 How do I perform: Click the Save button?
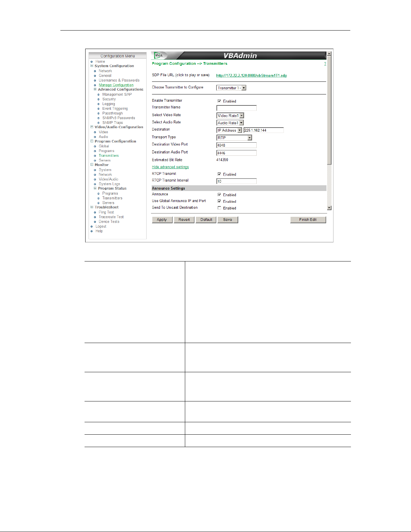click(228, 220)
